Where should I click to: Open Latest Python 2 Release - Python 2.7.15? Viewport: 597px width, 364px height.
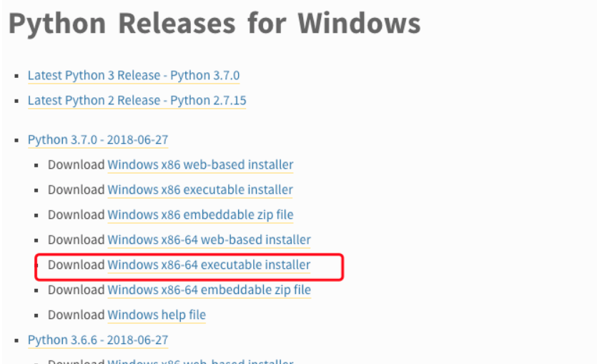[x=137, y=100]
